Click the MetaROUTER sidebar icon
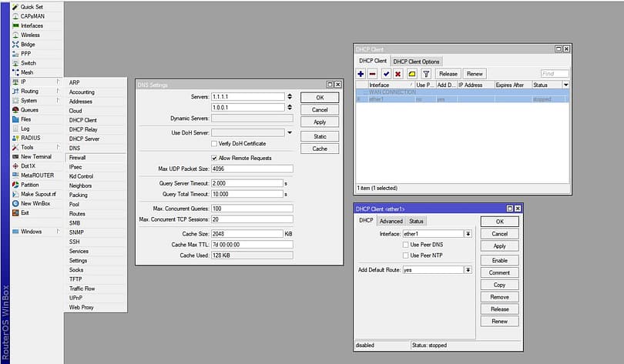Viewport: 624px width, 364px height. [x=15, y=175]
